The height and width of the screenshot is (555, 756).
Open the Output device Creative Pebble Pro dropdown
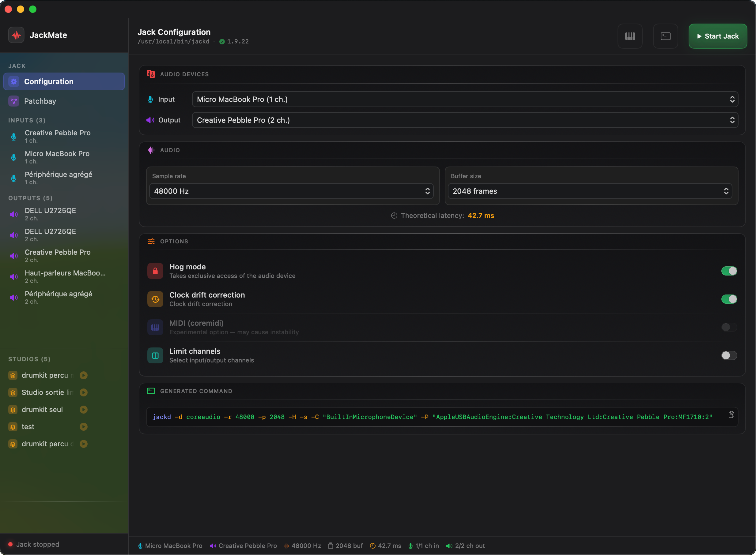[465, 120]
